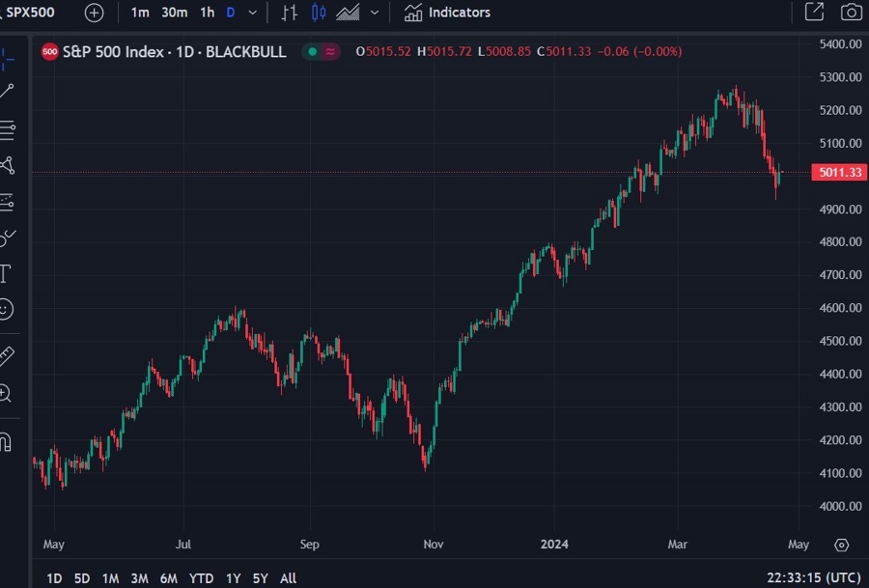Select the forecast and measurement tool
Viewport: 869px width, 588px height.
7,202
